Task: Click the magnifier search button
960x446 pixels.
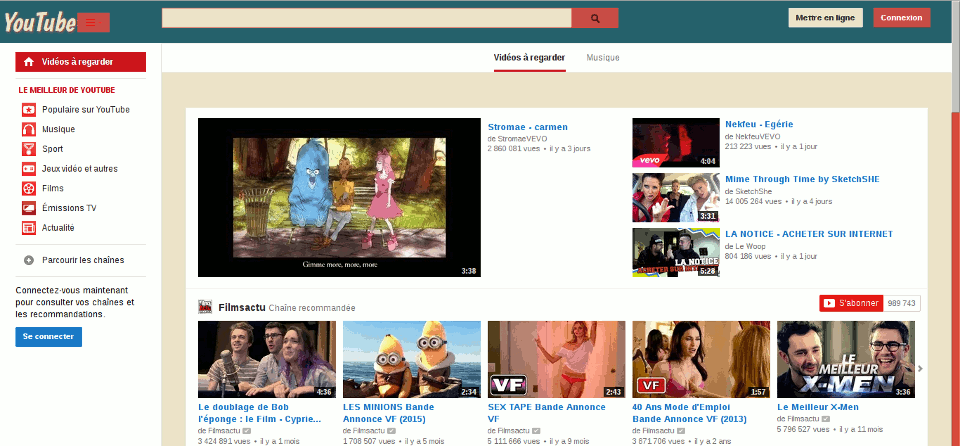Action: pos(594,18)
